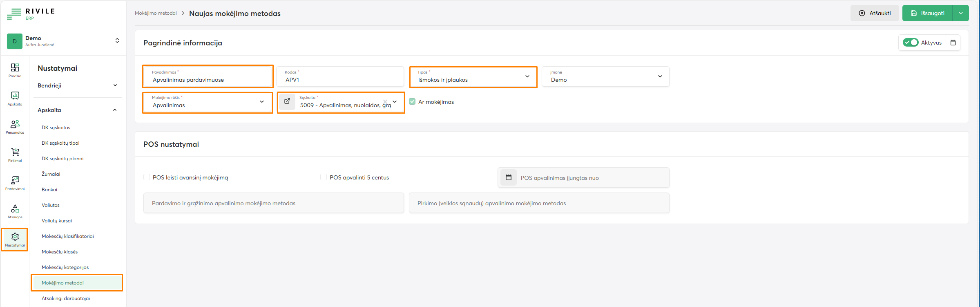Open the Mokėjimo rūšis dropdown

261,102
